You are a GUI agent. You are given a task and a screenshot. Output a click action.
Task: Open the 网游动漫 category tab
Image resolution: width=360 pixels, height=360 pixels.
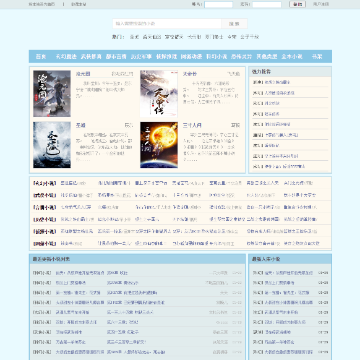[191, 57]
